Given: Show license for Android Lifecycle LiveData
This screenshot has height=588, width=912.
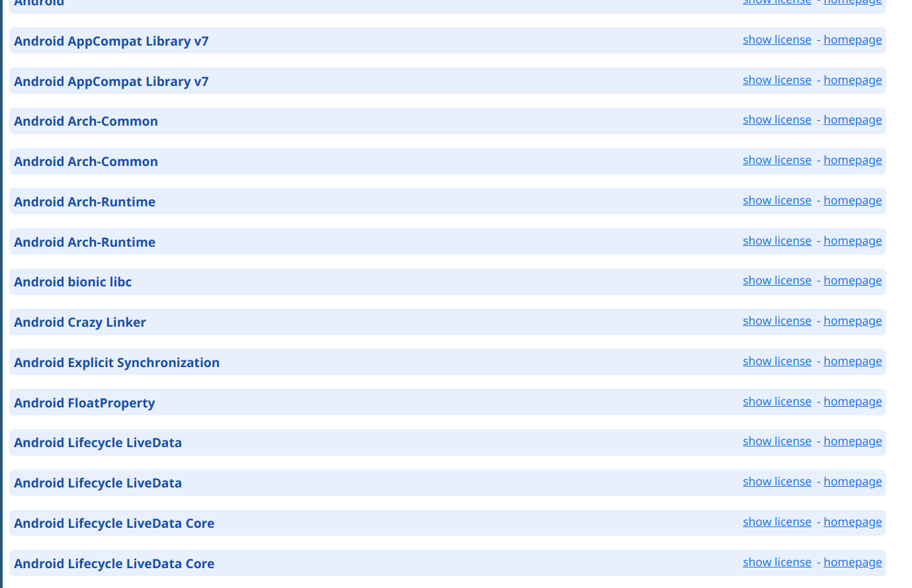Looking at the screenshot, I should pos(776,441).
